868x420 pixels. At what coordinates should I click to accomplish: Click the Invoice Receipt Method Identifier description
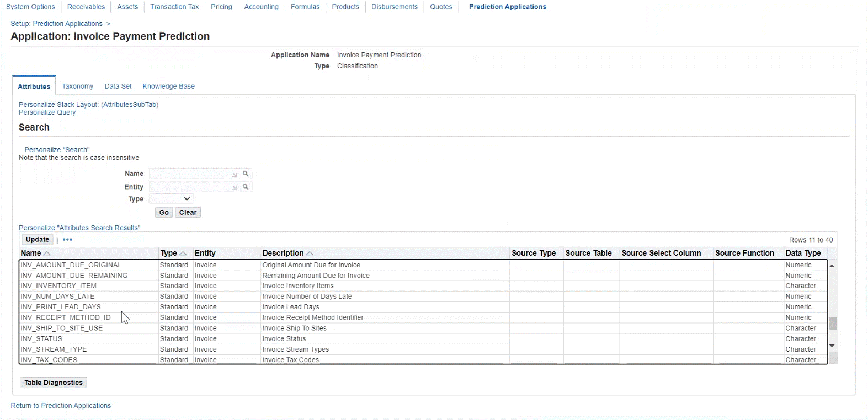coord(313,317)
